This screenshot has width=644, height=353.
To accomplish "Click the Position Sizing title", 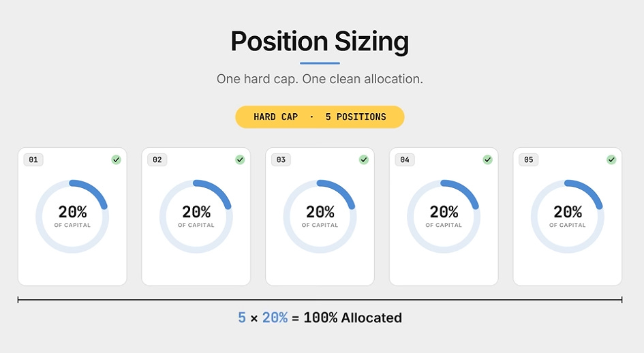I will click(x=320, y=42).
